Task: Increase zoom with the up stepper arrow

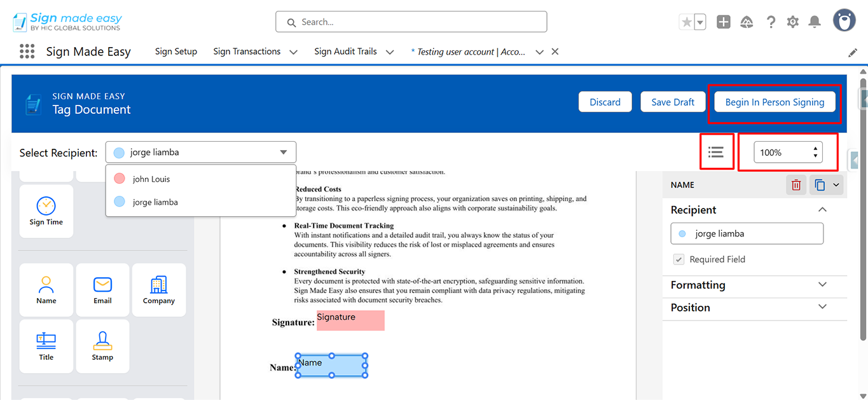Action: [815, 149]
